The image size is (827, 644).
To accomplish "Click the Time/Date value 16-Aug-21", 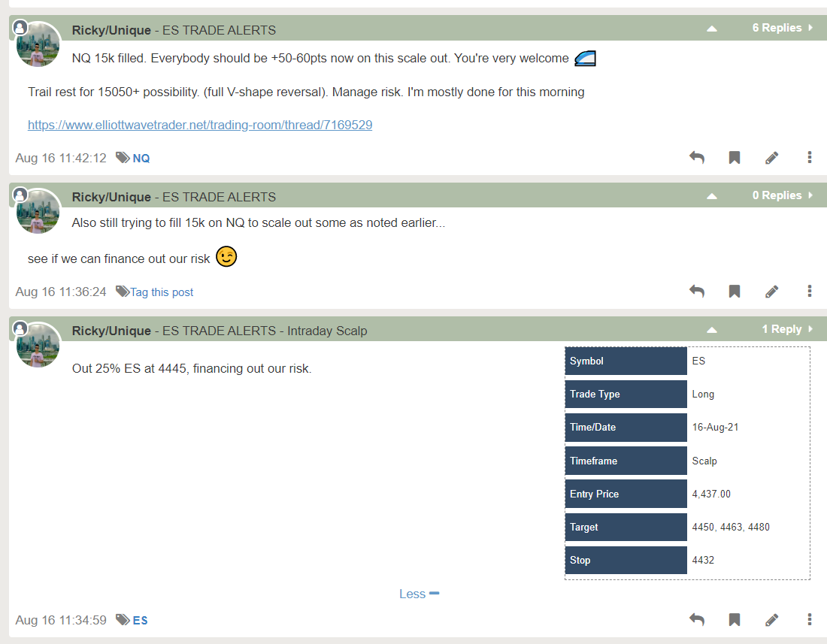I will (715, 428).
